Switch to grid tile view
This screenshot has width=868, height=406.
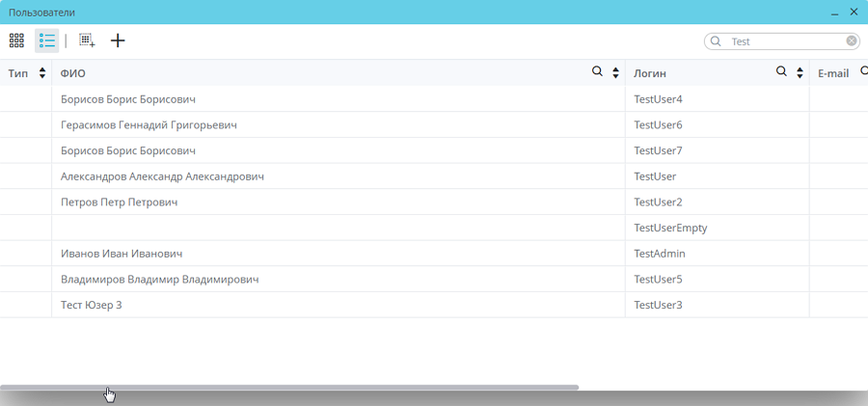[16, 41]
